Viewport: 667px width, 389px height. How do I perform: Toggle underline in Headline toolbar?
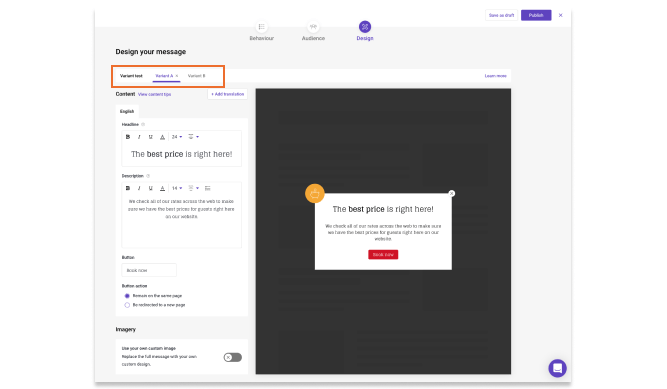click(x=151, y=137)
